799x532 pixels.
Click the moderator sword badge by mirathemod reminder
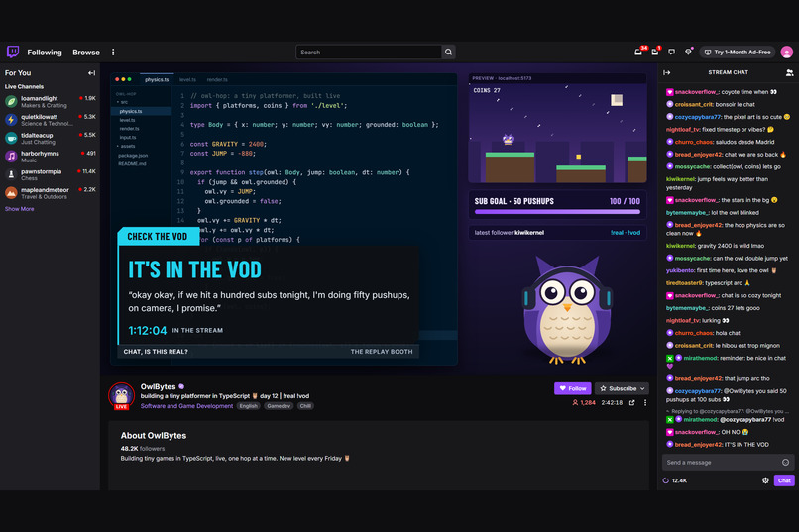670,359
